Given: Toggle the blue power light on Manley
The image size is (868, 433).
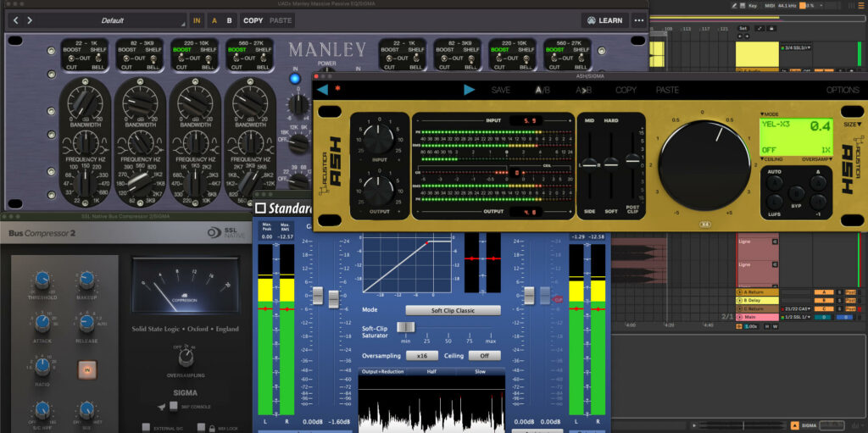Looking at the screenshot, I should (x=294, y=79).
